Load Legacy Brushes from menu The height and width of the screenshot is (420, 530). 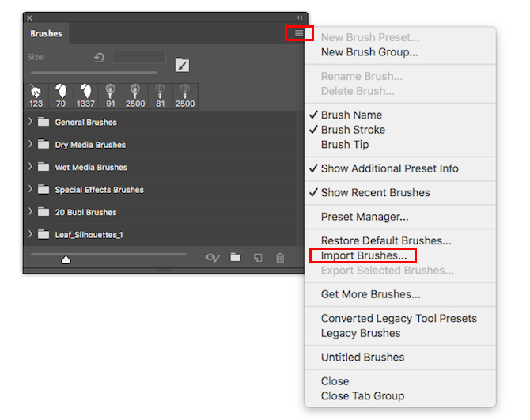(399, 333)
